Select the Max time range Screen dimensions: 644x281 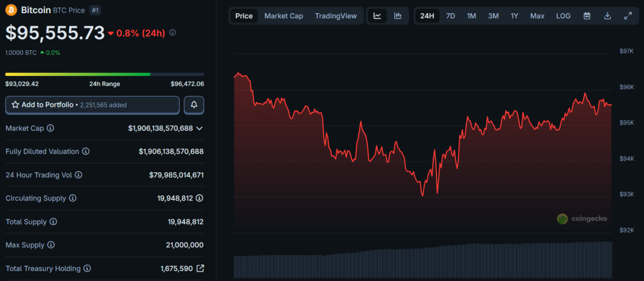point(537,16)
